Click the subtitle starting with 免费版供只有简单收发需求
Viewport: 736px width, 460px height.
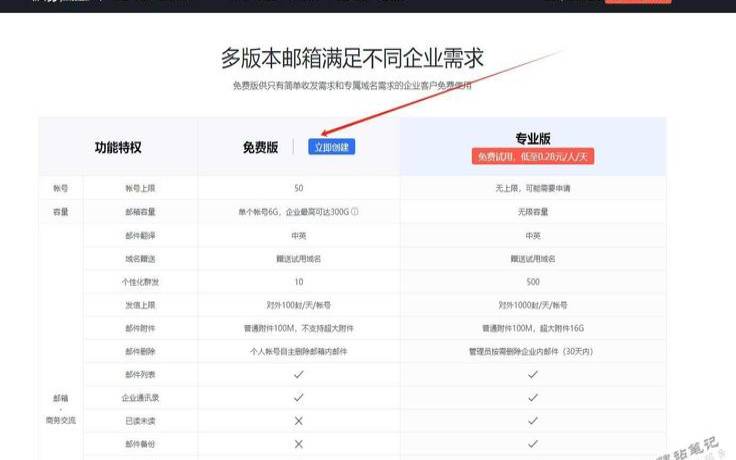pyautogui.click(x=352, y=85)
